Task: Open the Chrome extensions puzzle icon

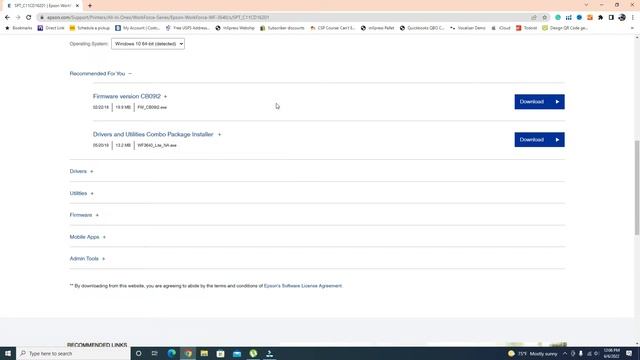Action: click(600, 18)
